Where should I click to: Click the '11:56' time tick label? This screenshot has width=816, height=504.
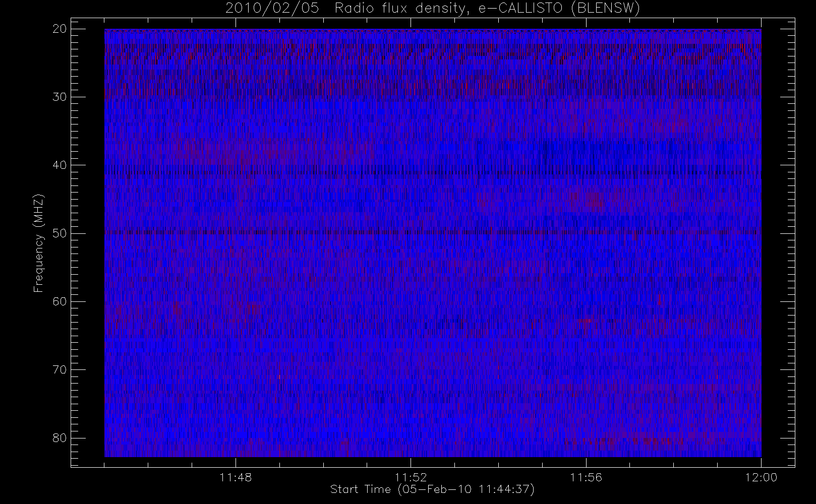pyautogui.click(x=586, y=477)
